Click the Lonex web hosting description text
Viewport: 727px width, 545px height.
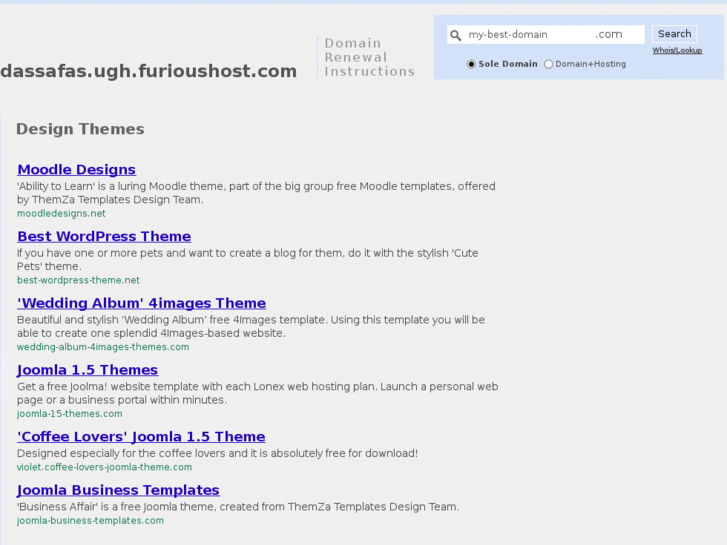tap(258, 393)
